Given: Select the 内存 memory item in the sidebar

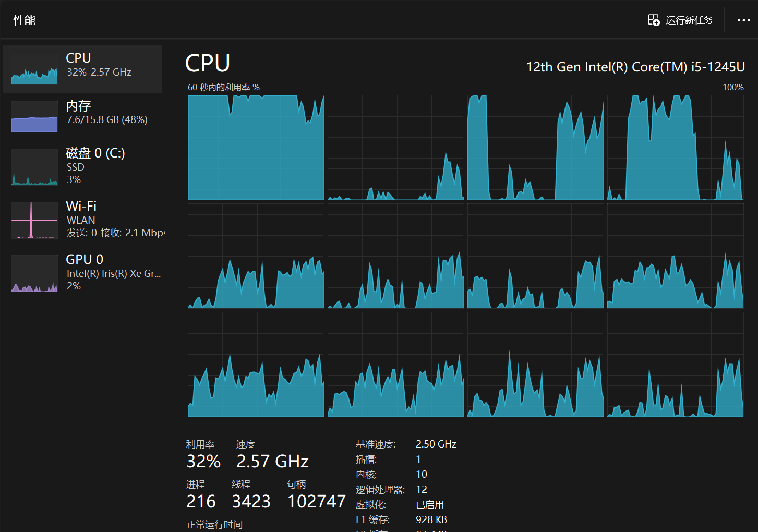Looking at the screenshot, I should pyautogui.click(x=83, y=116).
